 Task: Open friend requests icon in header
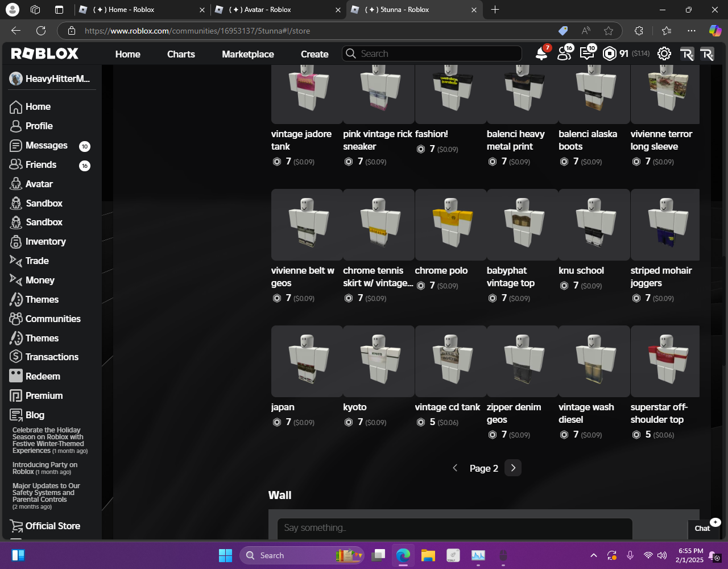coord(564,54)
